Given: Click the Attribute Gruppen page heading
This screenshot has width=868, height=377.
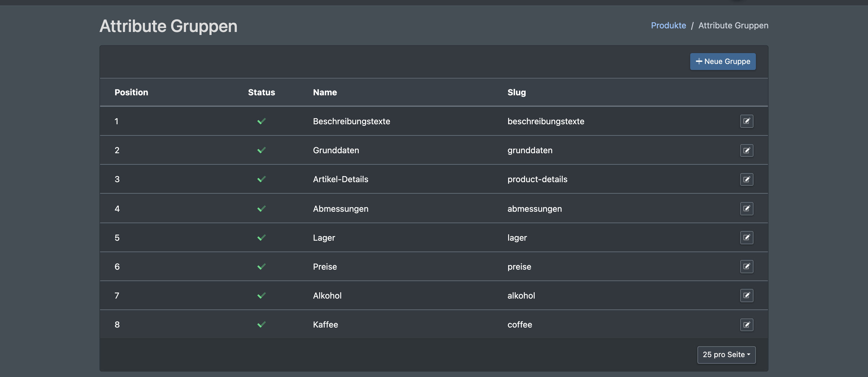Looking at the screenshot, I should pos(168,26).
